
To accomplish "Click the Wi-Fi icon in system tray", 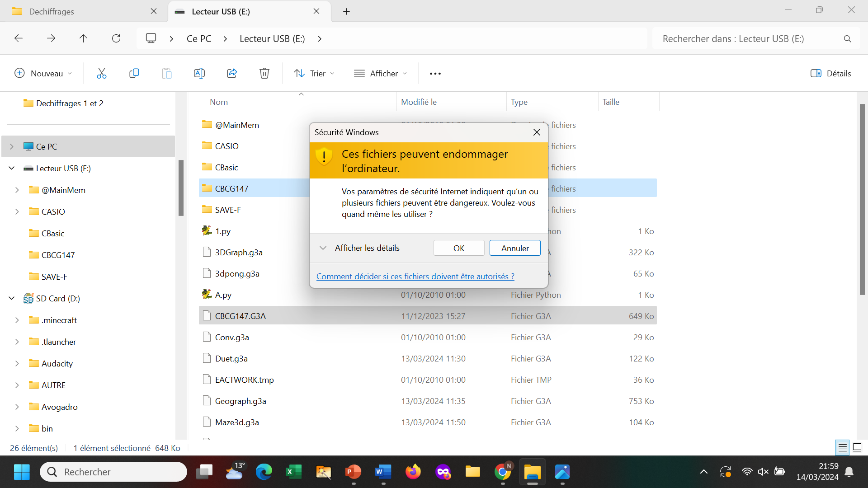I will pos(747,472).
